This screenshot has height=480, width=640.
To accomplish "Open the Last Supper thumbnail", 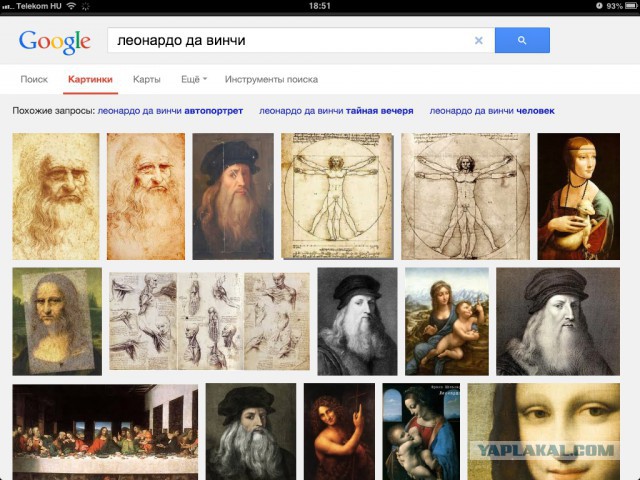I will tap(105, 432).
